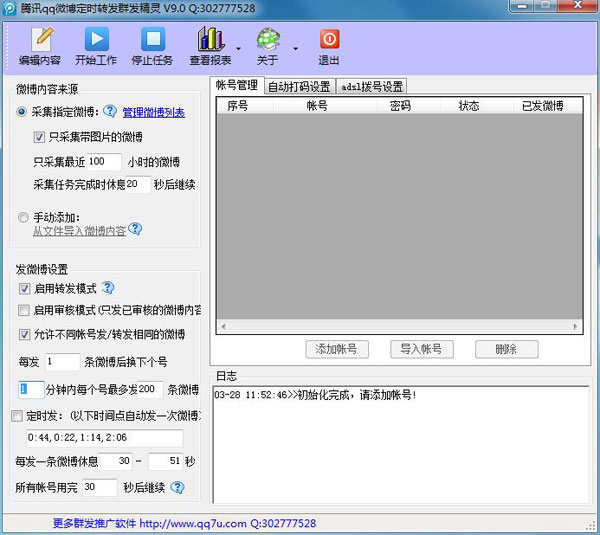Select 手动添加 radio button

pyautogui.click(x=23, y=217)
